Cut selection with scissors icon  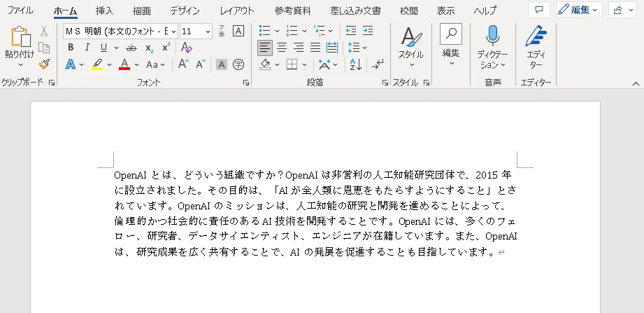pos(44,31)
